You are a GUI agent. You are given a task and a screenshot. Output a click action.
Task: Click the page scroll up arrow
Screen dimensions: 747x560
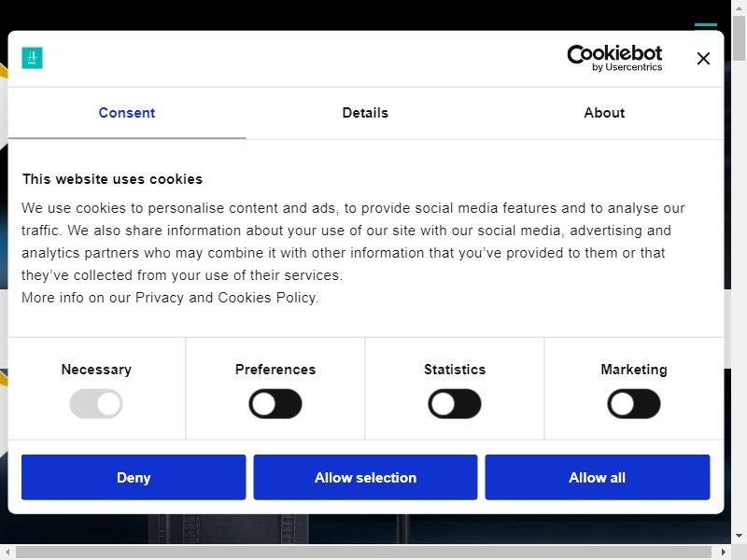coord(739,7)
